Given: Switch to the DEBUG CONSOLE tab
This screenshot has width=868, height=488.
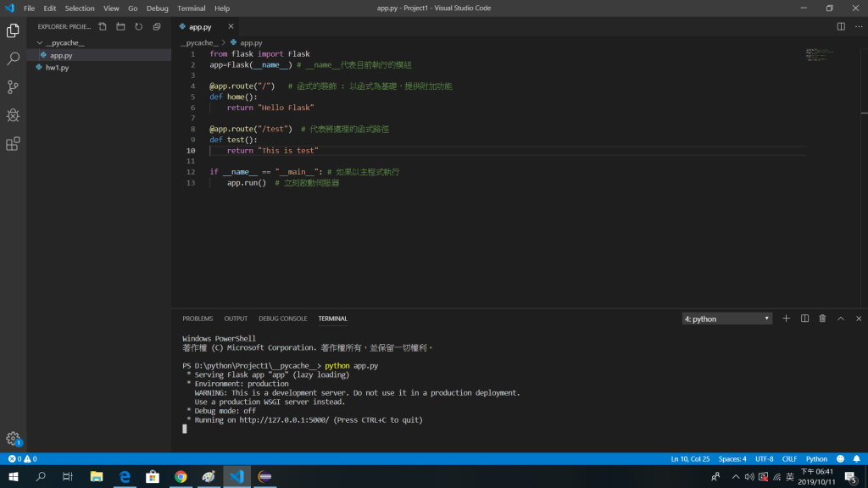Looking at the screenshot, I should 283,319.
